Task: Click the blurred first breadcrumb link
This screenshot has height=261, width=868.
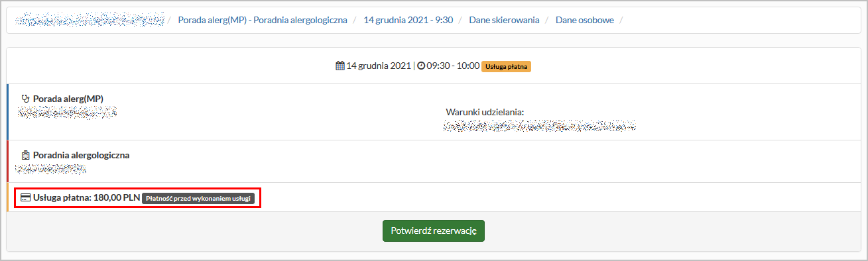Action: click(x=89, y=20)
